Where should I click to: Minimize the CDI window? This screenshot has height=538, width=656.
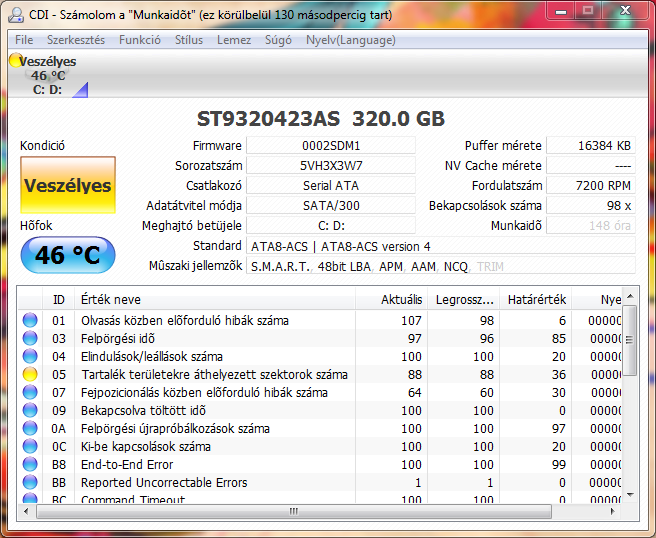pyautogui.click(x=561, y=11)
